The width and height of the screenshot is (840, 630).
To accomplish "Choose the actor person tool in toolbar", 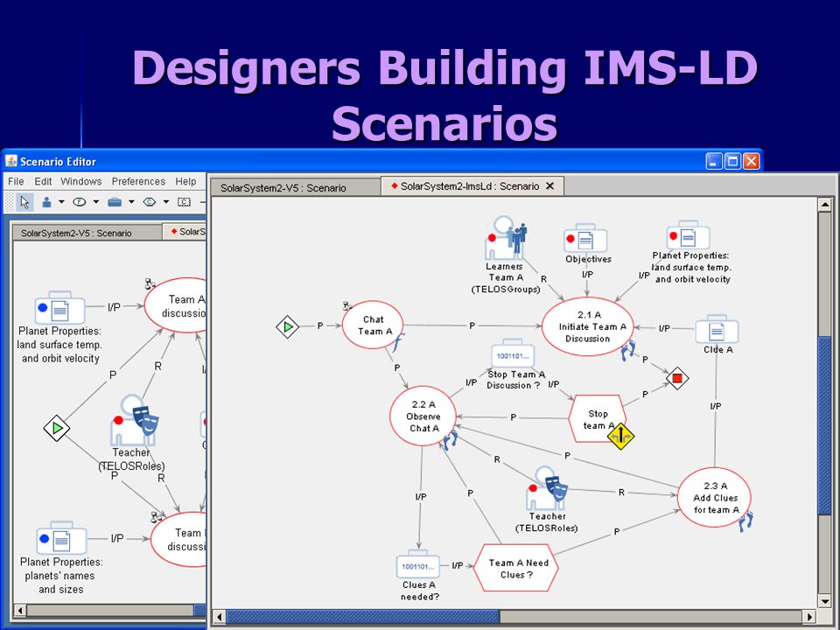I will (46, 202).
